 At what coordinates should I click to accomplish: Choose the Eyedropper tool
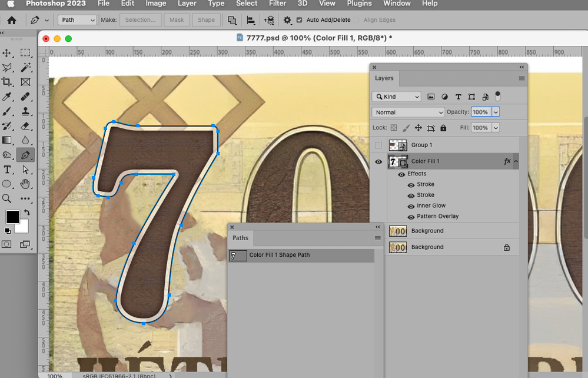[x=8, y=96]
